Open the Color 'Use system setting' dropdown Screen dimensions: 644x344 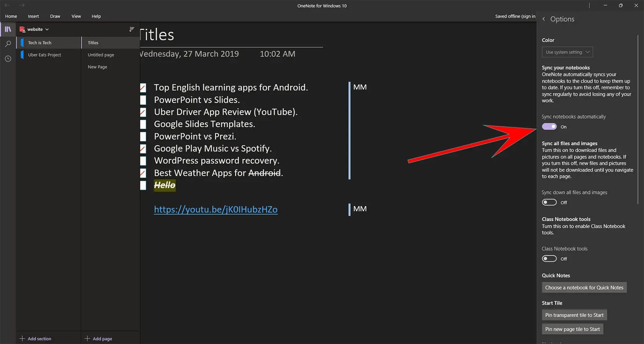point(567,52)
